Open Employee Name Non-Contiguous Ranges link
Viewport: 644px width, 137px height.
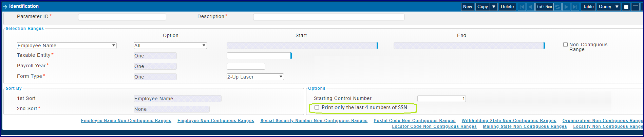[x=126, y=121]
